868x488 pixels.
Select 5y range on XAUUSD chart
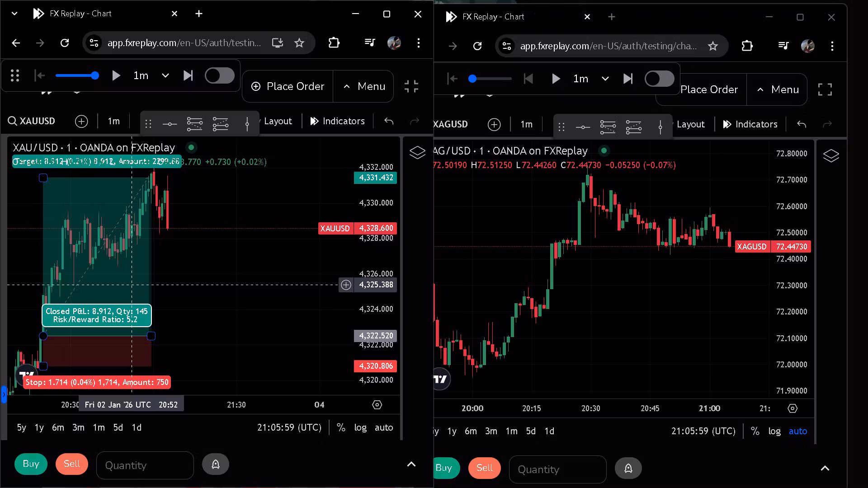22,427
